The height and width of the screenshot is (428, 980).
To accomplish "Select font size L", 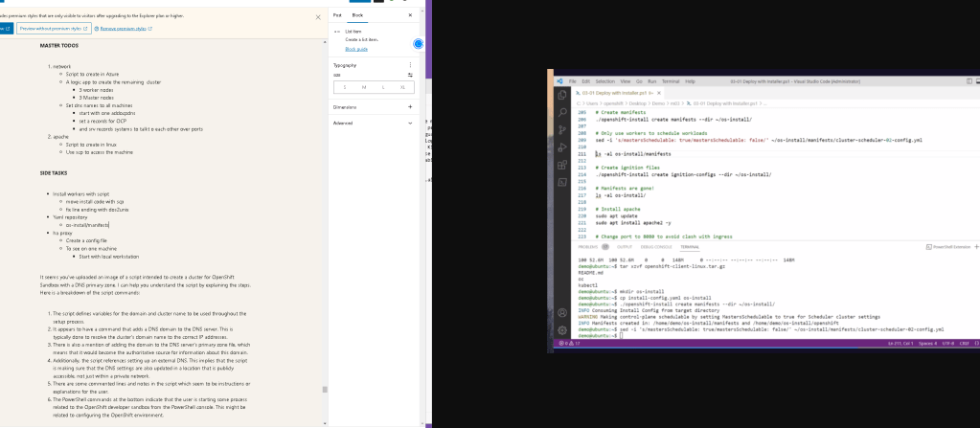I will coord(383,87).
